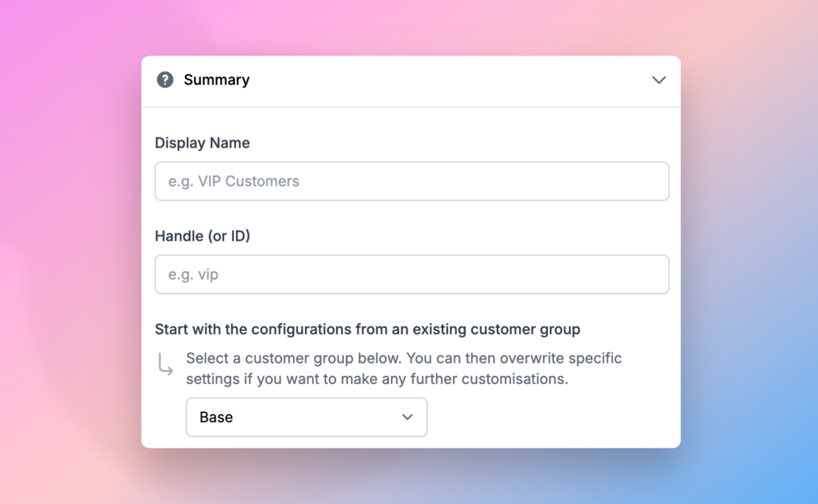Select Base from the customer group selector
Image resolution: width=818 pixels, height=504 pixels.
[306, 417]
